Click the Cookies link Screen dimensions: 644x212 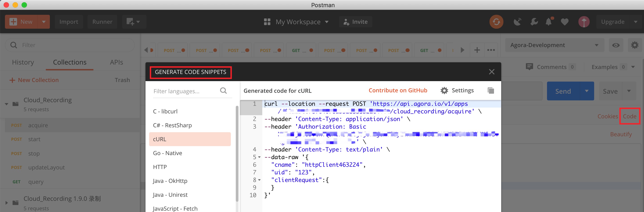pyautogui.click(x=607, y=116)
